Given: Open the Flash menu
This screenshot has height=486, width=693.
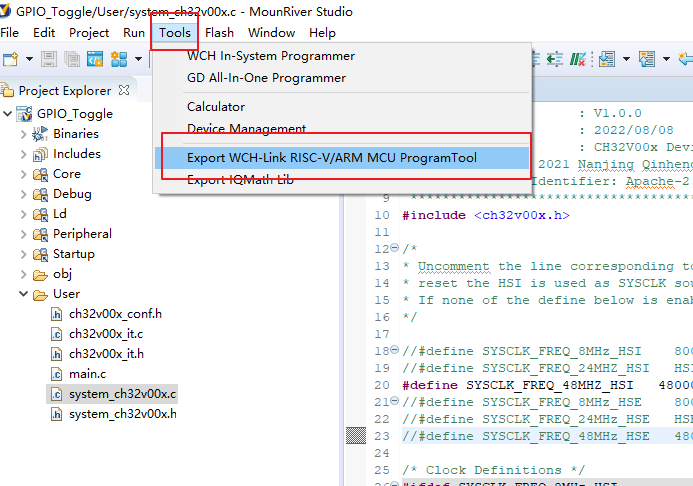Looking at the screenshot, I should [219, 32].
